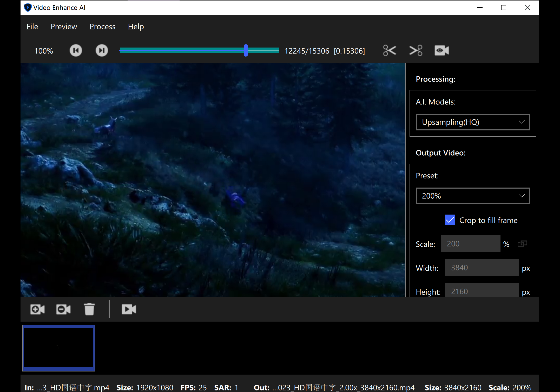Close the Video Enhance AI window
This screenshot has width=560, height=392.
click(528, 8)
